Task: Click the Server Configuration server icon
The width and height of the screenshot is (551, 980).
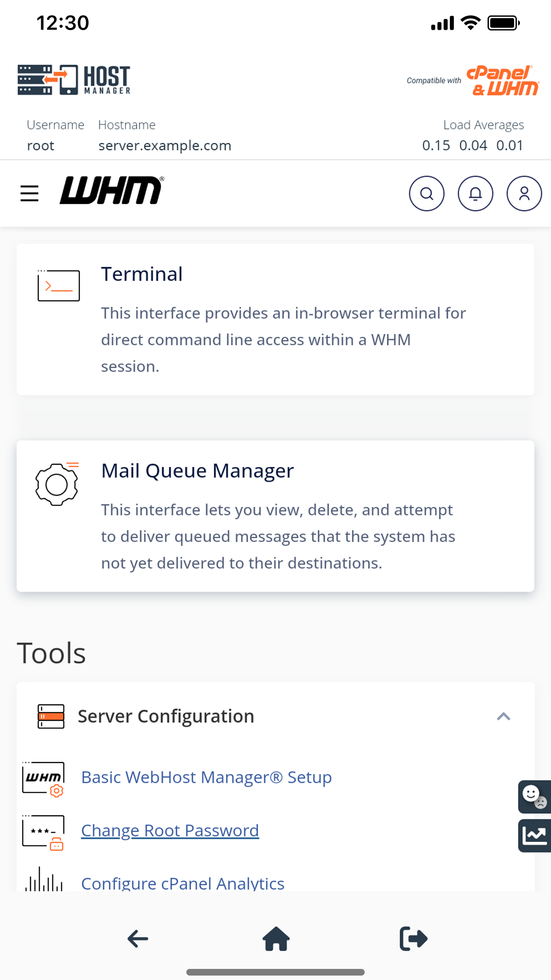Action: (51, 716)
